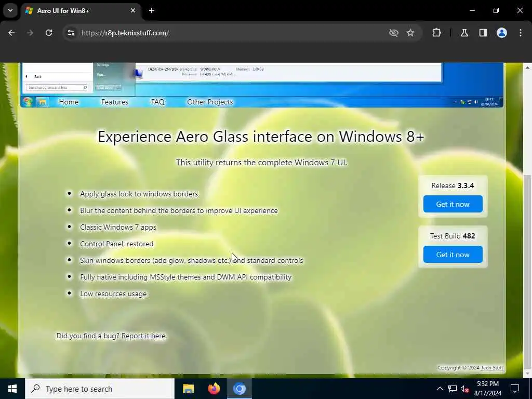This screenshot has width=532, height=399.
Task: Open the Tech Stuff copyright link
Action: tap(492, 368)
